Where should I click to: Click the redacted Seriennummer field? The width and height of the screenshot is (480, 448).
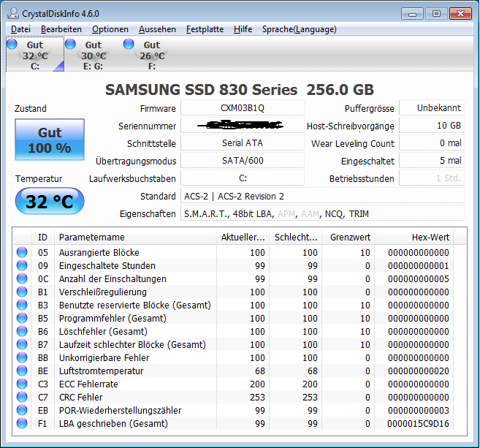point(243,125)
